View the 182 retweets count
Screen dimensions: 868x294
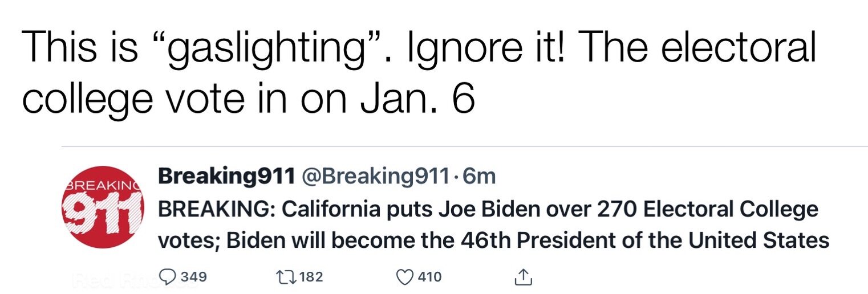tap(311, 277)
